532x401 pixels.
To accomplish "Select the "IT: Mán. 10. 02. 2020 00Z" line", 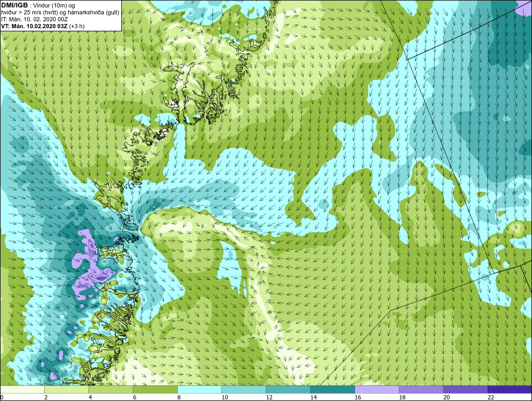I will click(x=34, y=19).
